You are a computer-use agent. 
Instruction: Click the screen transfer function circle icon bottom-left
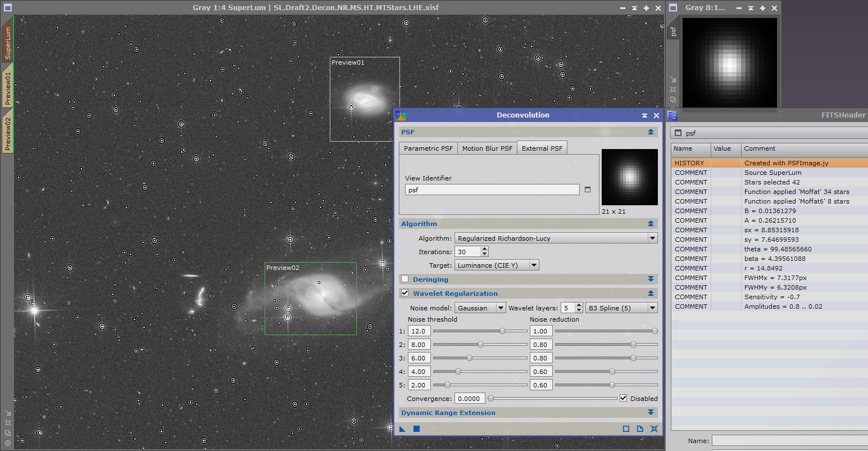click(x=8, y=444)
